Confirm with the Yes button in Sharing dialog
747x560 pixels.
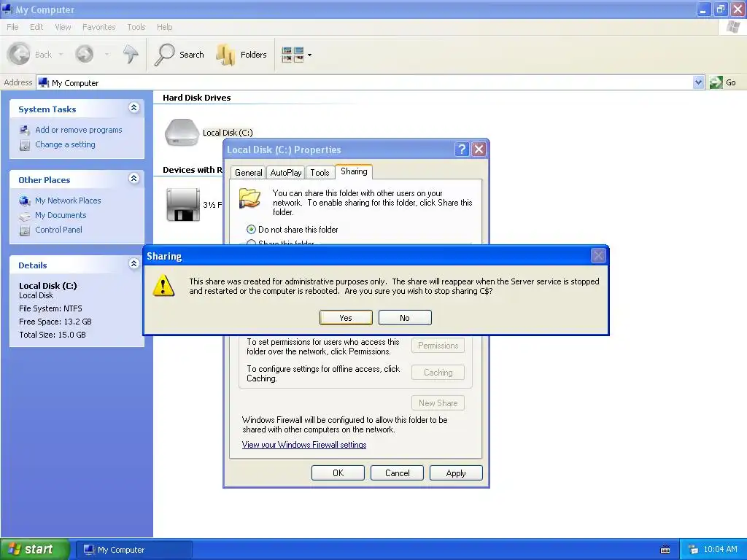pos(346,318)
